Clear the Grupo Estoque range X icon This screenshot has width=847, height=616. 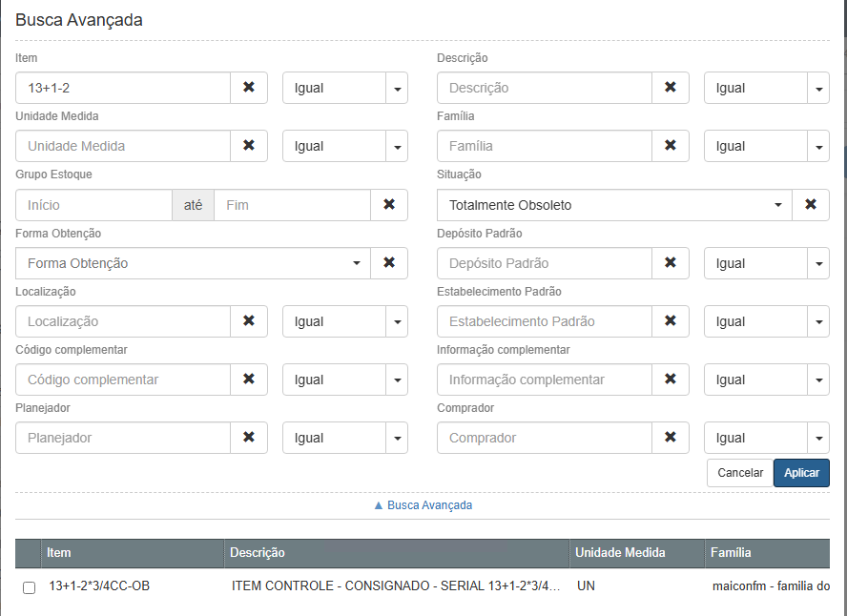(389, 205)
